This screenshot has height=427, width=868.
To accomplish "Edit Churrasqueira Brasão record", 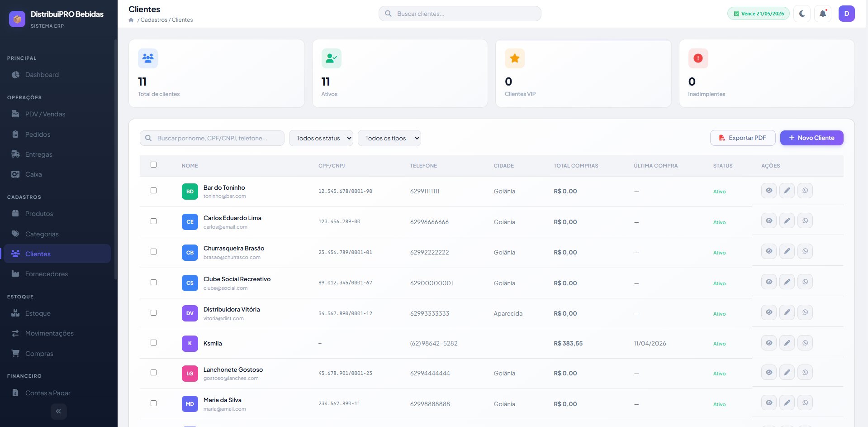I will click(x=787, y=251).
